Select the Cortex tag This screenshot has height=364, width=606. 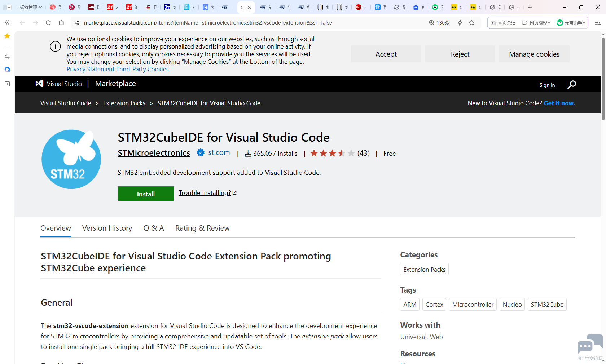(x=434, y=305)
